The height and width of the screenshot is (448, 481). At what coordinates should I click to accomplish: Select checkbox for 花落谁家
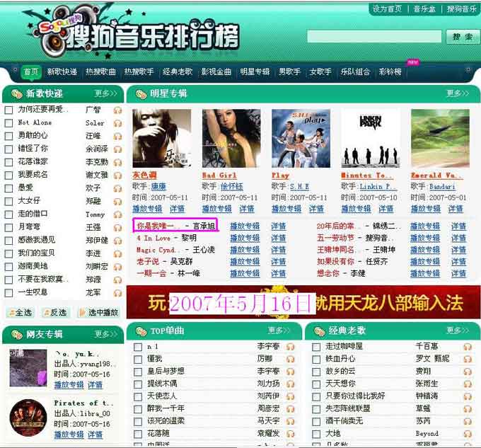[9, 162]
